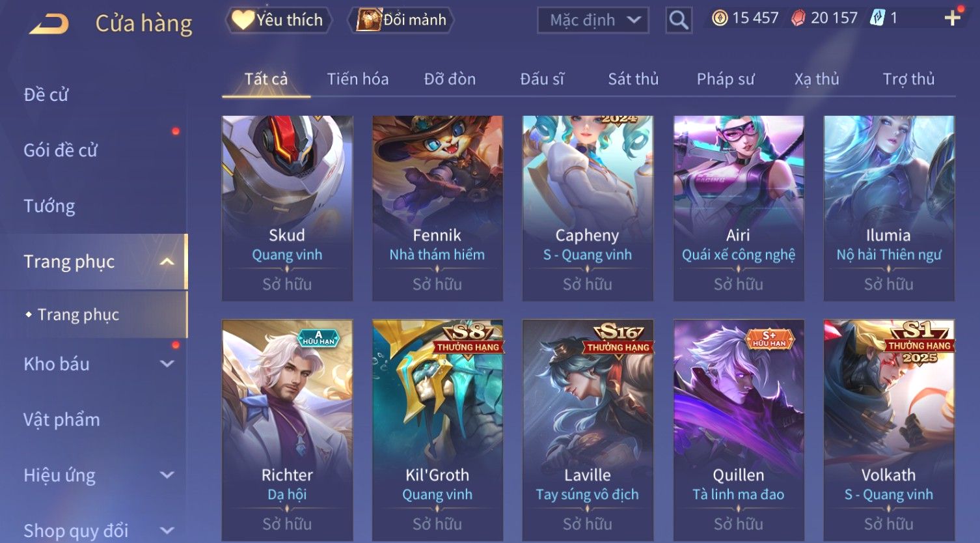Switch to the Sát thủ tab
The width and height of the screenshot is (980, 543).
point(633,79)
